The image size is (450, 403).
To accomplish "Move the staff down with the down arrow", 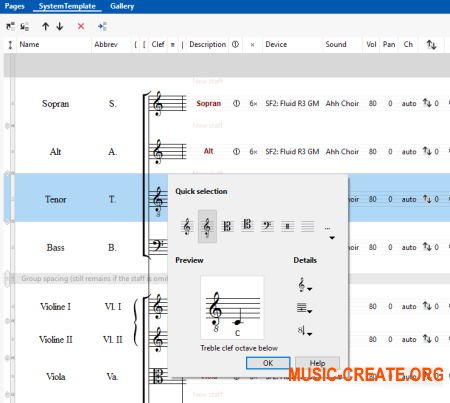I will pyautogui.click(x=60, y=26).
